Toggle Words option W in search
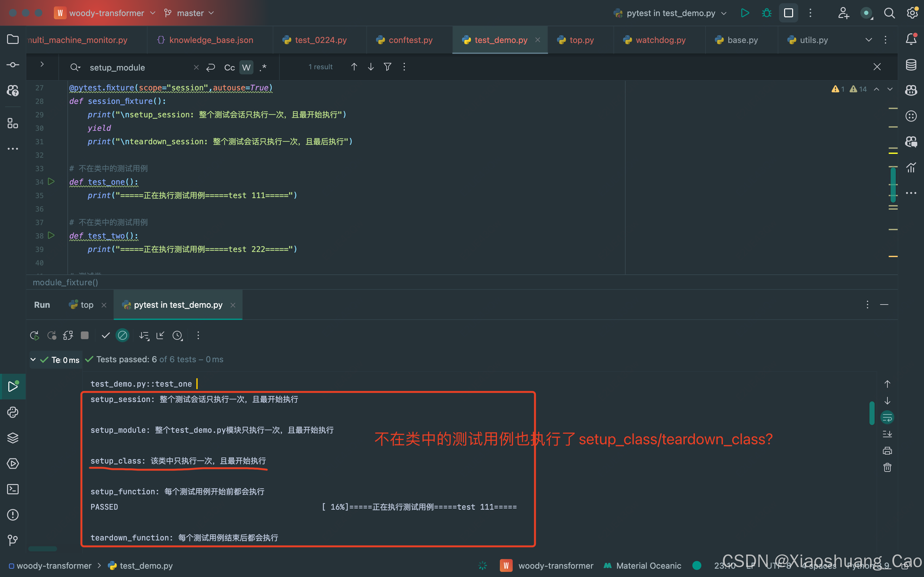Viewport: 924px width, 577px height. (x=246, y=68)
